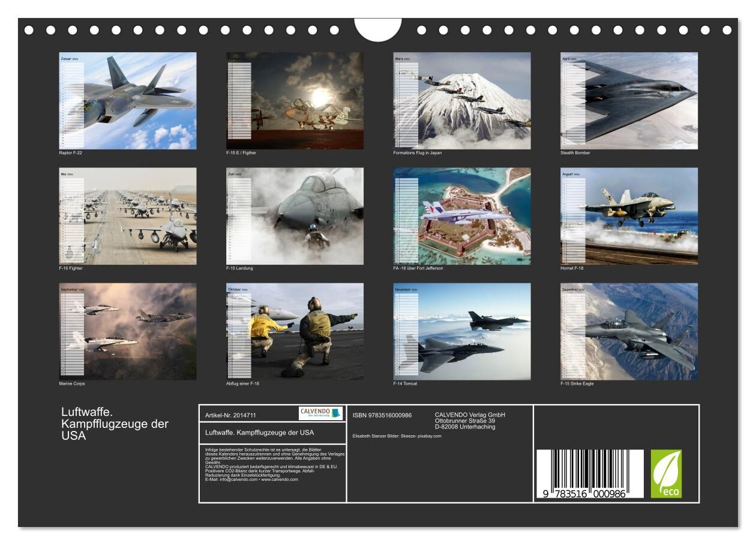
Task: Click the F-14 Tomcat November image
Action: pos(462,331)
